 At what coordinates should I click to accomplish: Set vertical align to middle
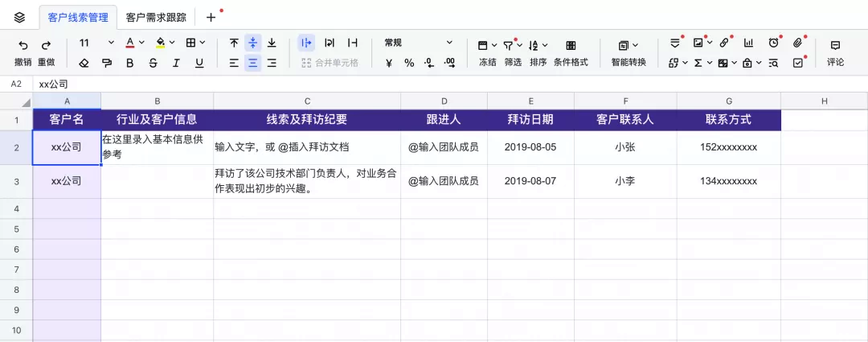pyautogui.click(x=253, y=43)
